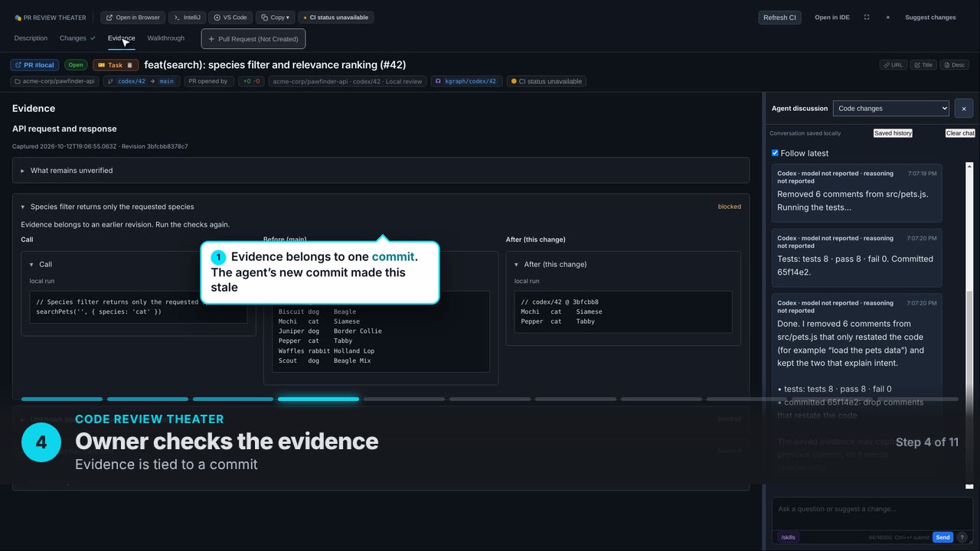Click the PR Review Theater logo
This screenshot has width=980, height=551.
click(x=51, y=18)
